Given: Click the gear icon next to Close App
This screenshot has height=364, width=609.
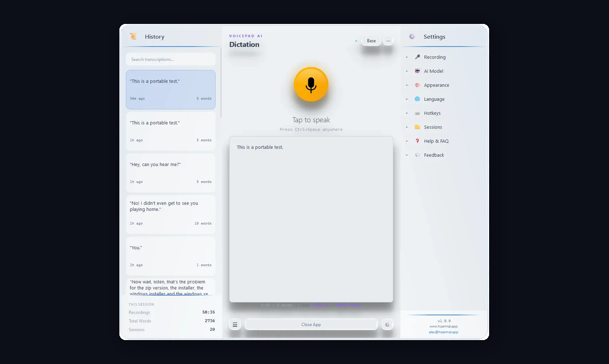Looking at the screenshot, I should [x=387, y=324].
